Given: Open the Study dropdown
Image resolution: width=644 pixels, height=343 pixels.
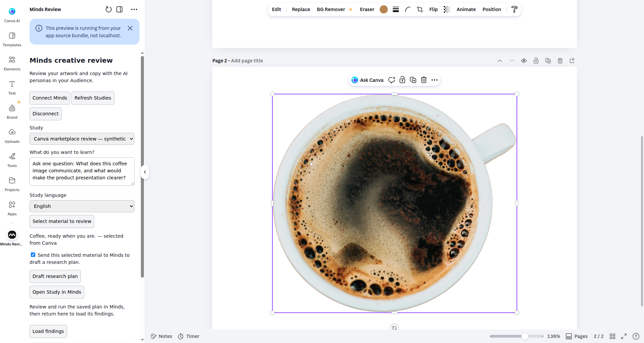Looking at the screenshot, I should (x=82, y=139).
